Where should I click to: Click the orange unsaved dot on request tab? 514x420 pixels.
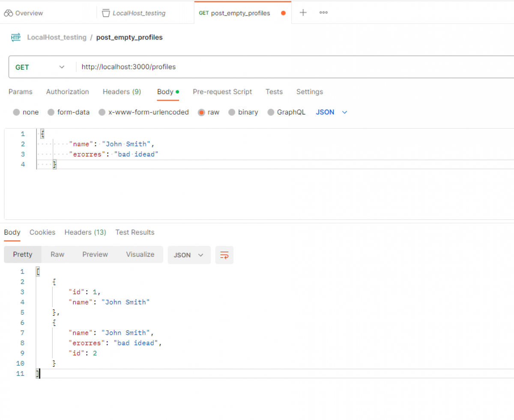pos(283,13)
